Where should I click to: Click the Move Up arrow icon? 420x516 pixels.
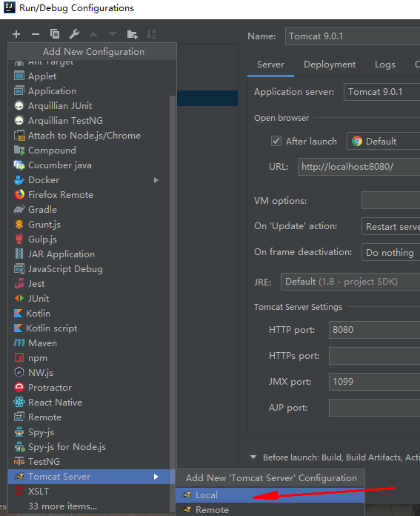pos(93,34)
